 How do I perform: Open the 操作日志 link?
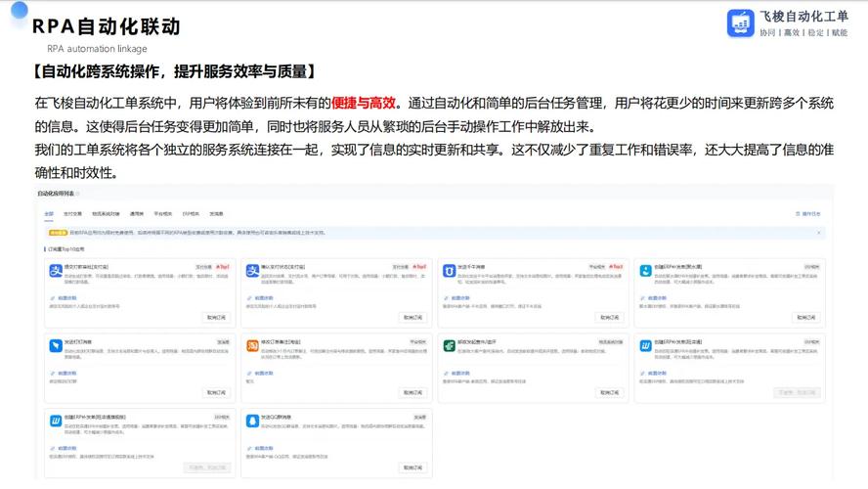[x=811, y=214]
